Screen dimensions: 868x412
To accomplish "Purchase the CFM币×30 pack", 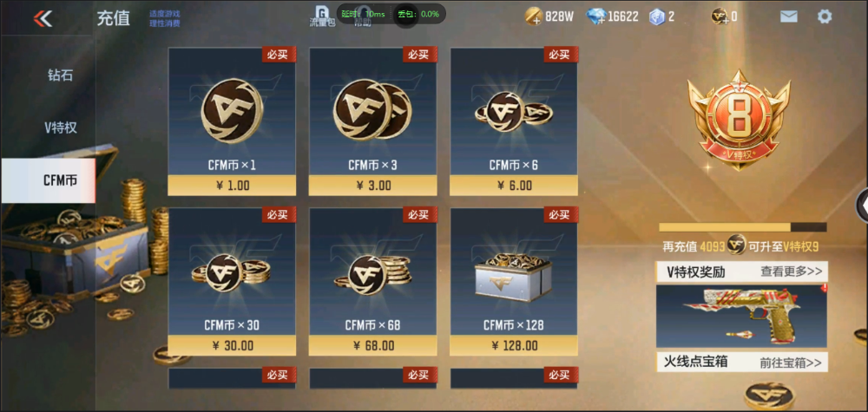I will 232,282.
